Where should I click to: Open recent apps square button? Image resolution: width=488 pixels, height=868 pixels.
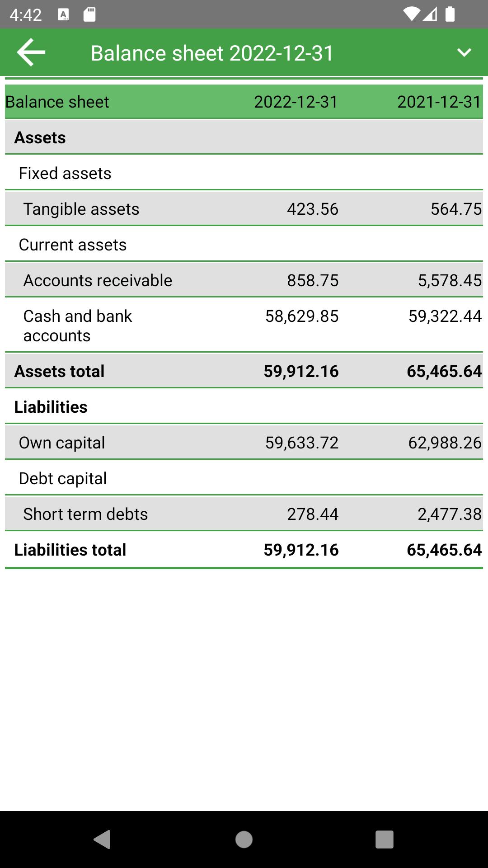(384, 840)
